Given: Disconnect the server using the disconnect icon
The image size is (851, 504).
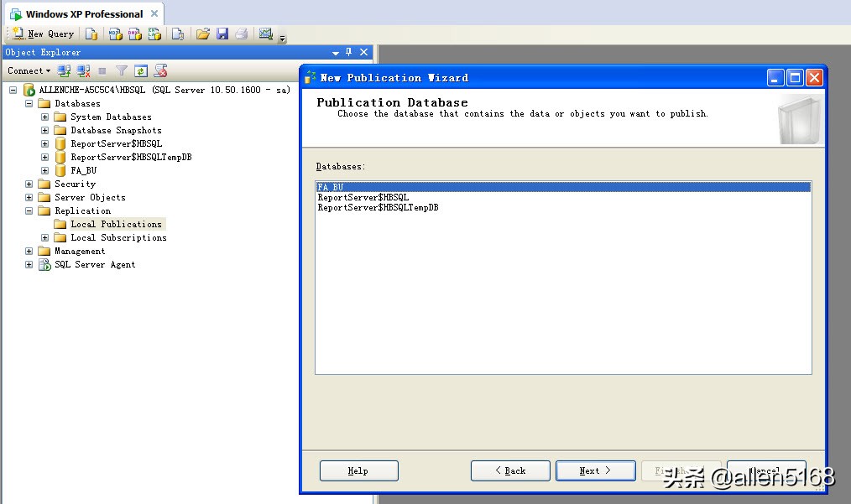Looking at the screenshot, I should tap(82, 70).
